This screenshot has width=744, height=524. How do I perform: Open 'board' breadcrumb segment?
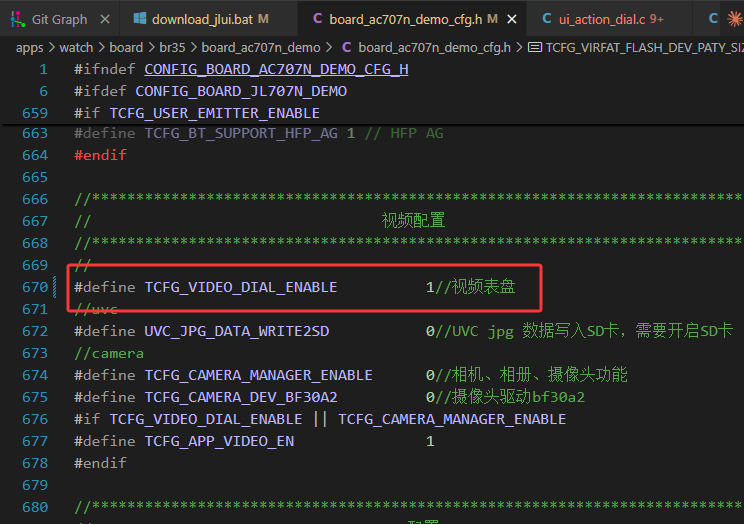[126, 47]
